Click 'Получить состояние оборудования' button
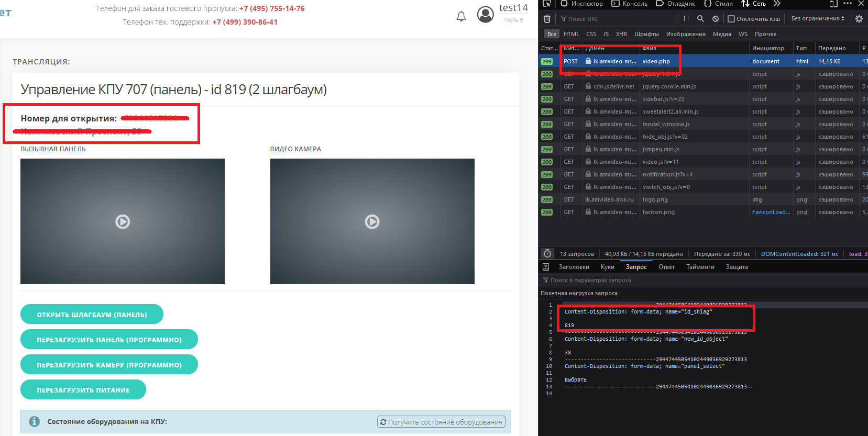 (441, 422)
